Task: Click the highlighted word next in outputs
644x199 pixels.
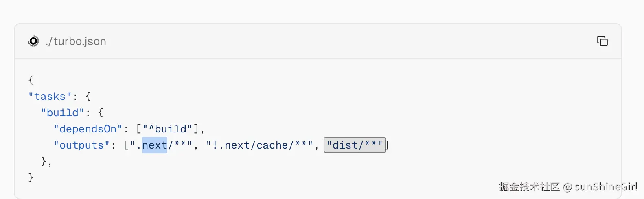Action: pos(155,145)
